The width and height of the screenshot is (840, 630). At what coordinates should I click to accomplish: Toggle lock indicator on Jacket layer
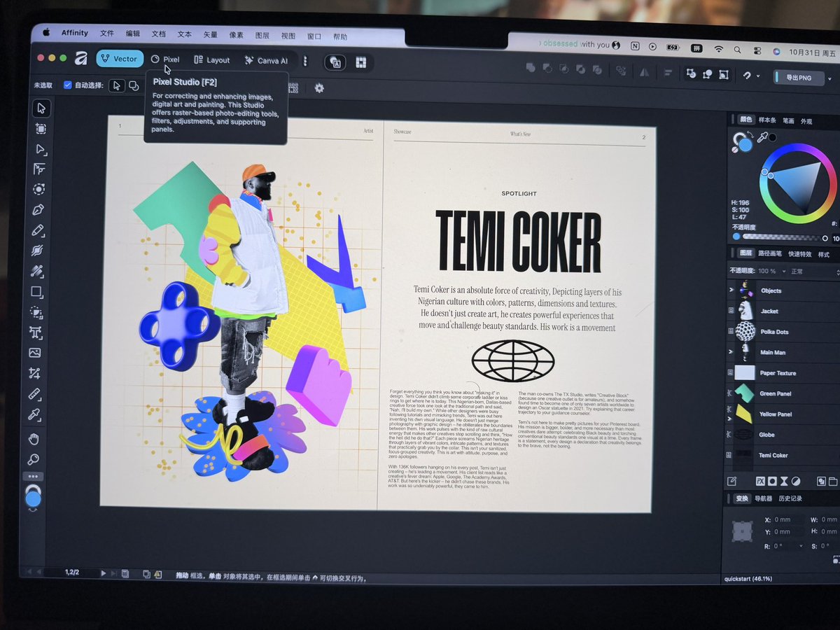(x=731, y=310)
